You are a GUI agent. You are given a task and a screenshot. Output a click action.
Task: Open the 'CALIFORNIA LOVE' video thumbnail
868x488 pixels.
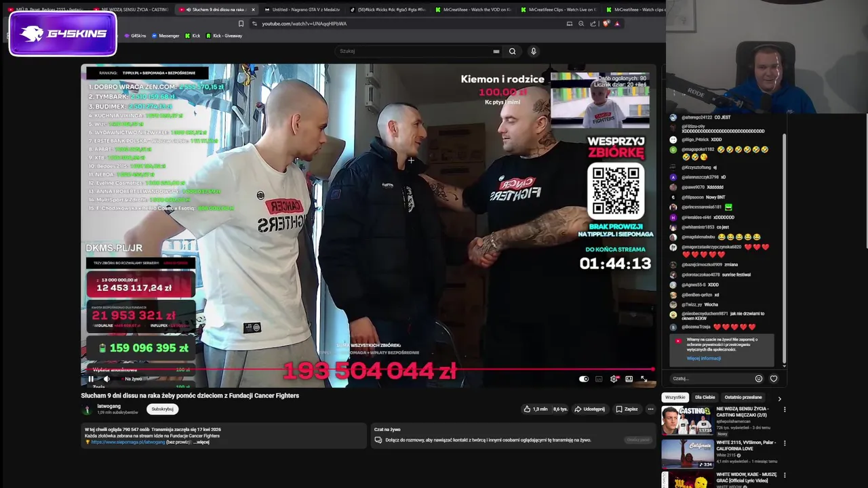687,453
